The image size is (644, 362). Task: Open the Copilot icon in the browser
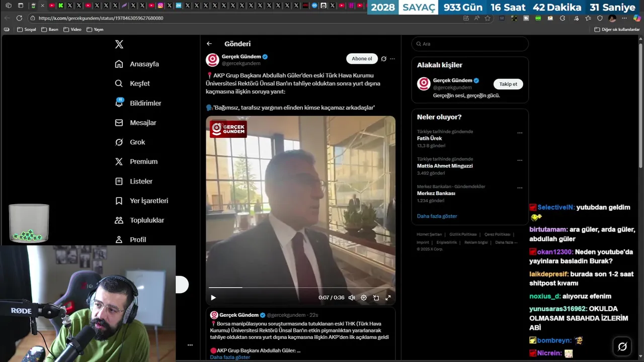tap(637, 18)
